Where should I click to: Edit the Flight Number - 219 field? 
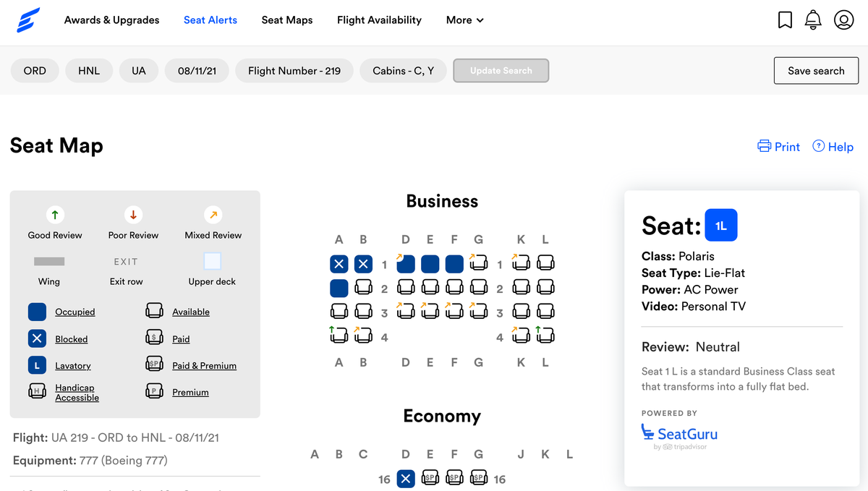294,71
